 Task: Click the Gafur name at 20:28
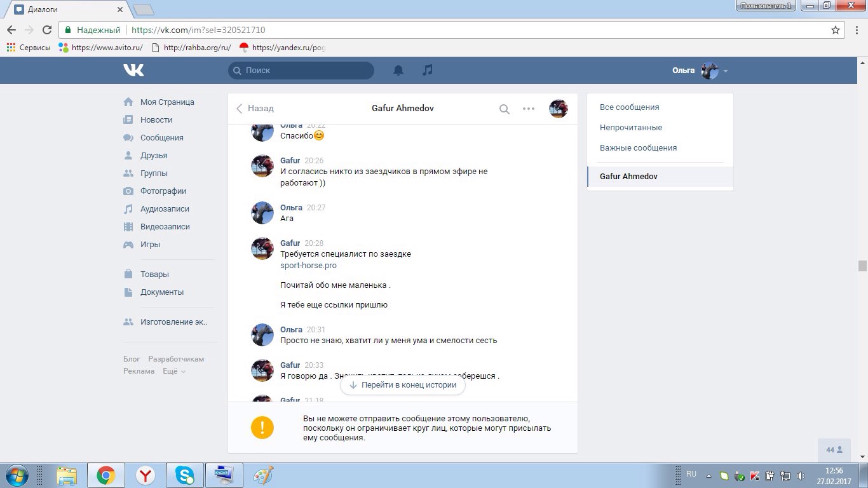[290, 243]
